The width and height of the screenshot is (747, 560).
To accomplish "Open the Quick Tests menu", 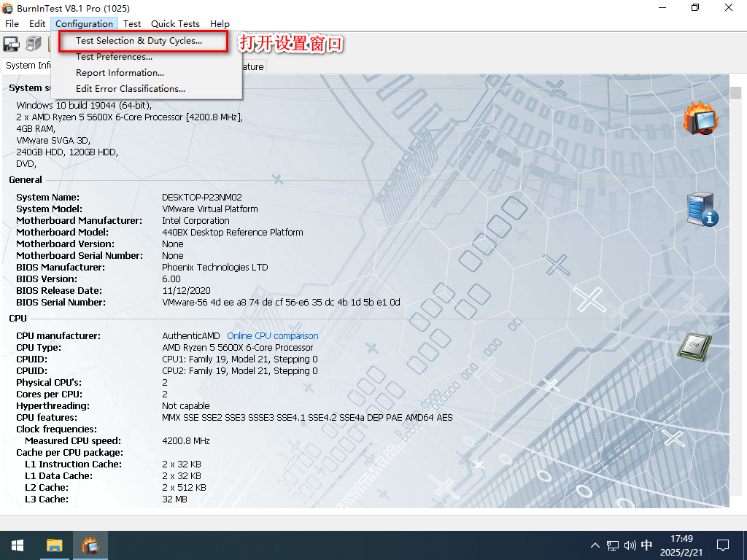I will coord(175,23).
